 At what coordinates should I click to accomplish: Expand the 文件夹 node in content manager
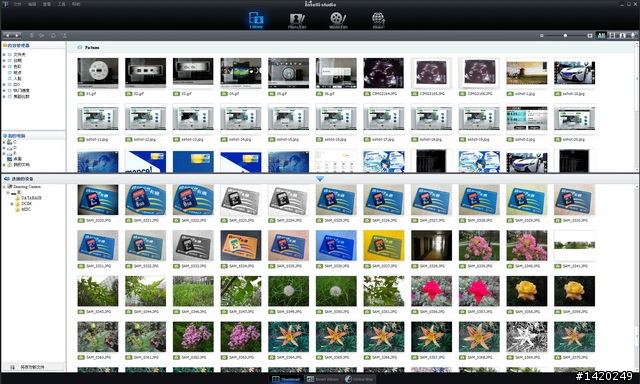click(4, 54)
